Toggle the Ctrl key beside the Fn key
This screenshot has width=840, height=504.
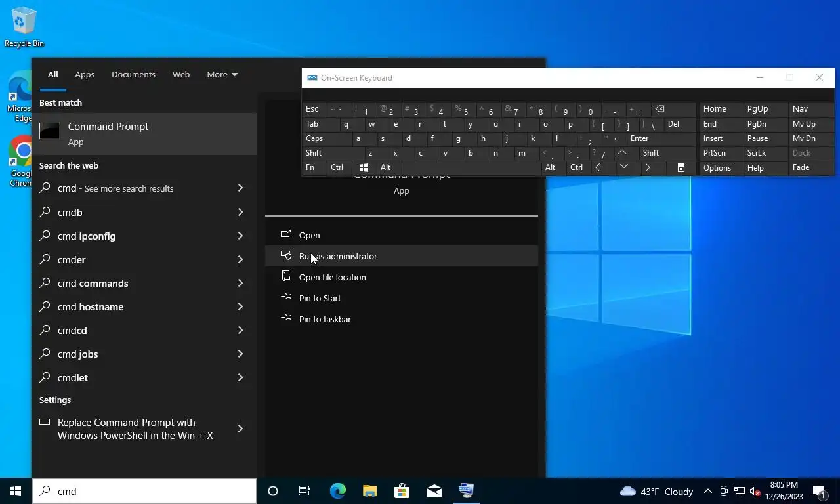click(339, 167)
